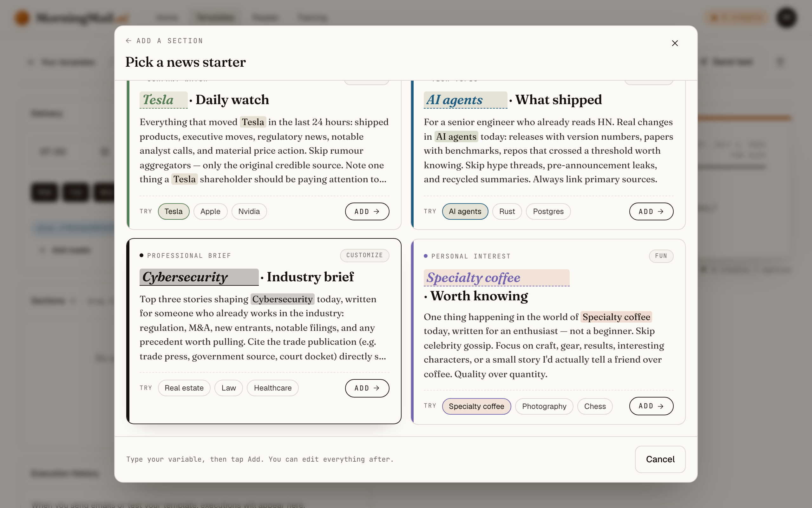Click the Add a Section breadcrumb label
The width and height of the screenshot is (812, 508).
pyautogui.click(x=170, y=41)
